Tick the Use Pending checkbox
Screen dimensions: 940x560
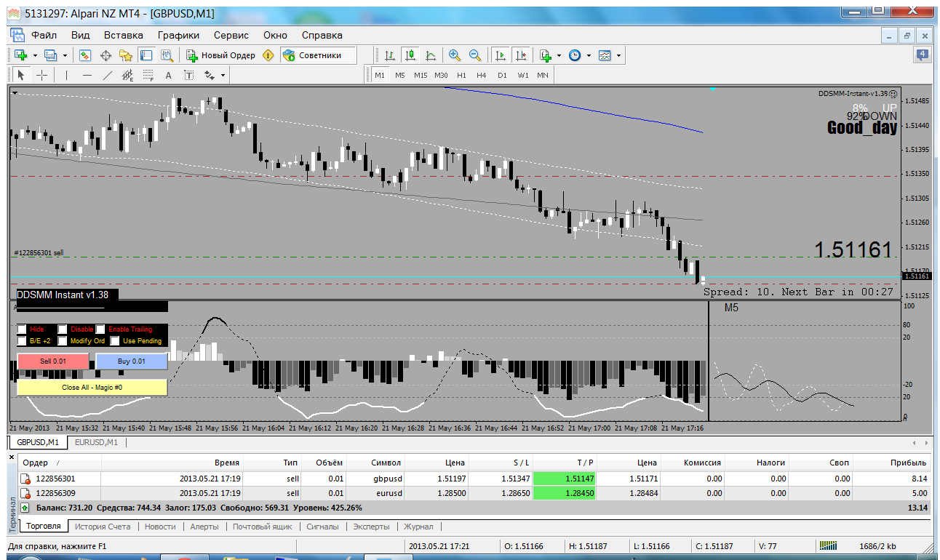pos(114,340)
